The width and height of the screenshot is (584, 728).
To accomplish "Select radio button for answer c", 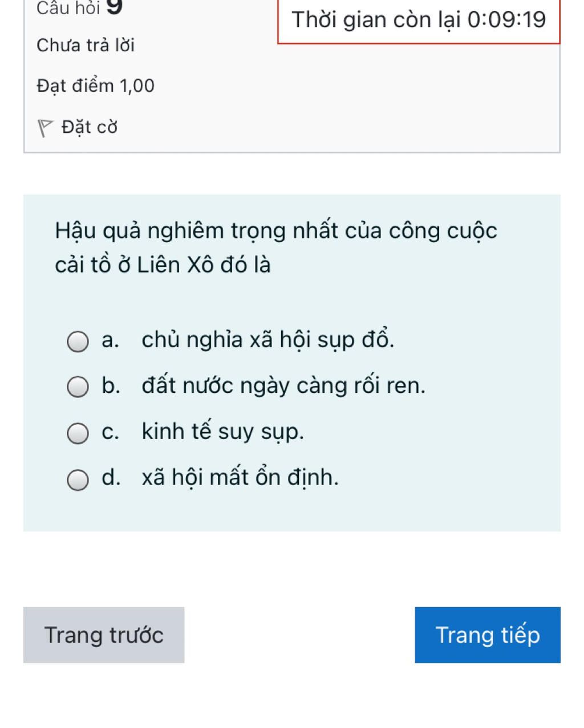I will coord(78,433).
